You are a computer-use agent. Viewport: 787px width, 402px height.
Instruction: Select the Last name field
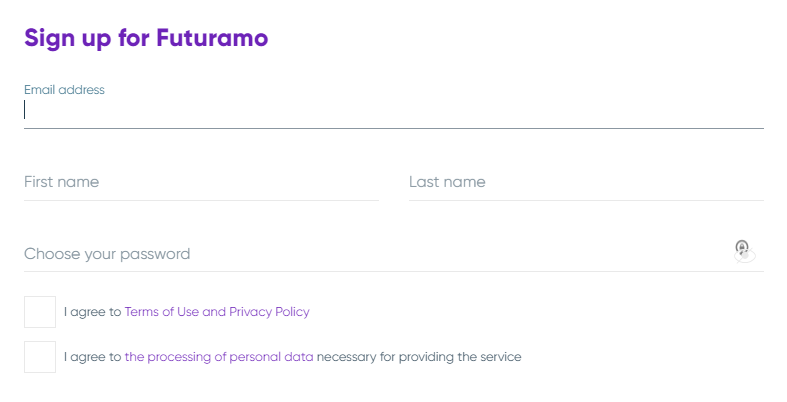point(586,182)
